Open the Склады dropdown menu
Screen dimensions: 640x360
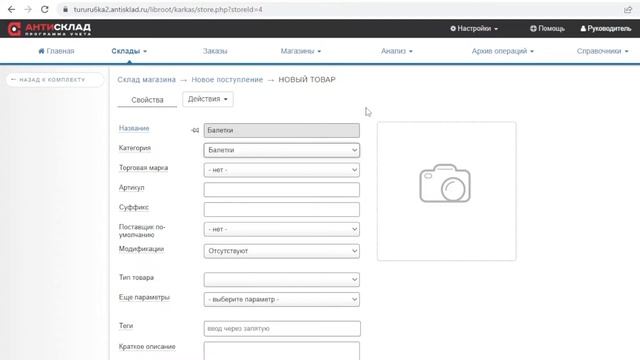point(129,51)
